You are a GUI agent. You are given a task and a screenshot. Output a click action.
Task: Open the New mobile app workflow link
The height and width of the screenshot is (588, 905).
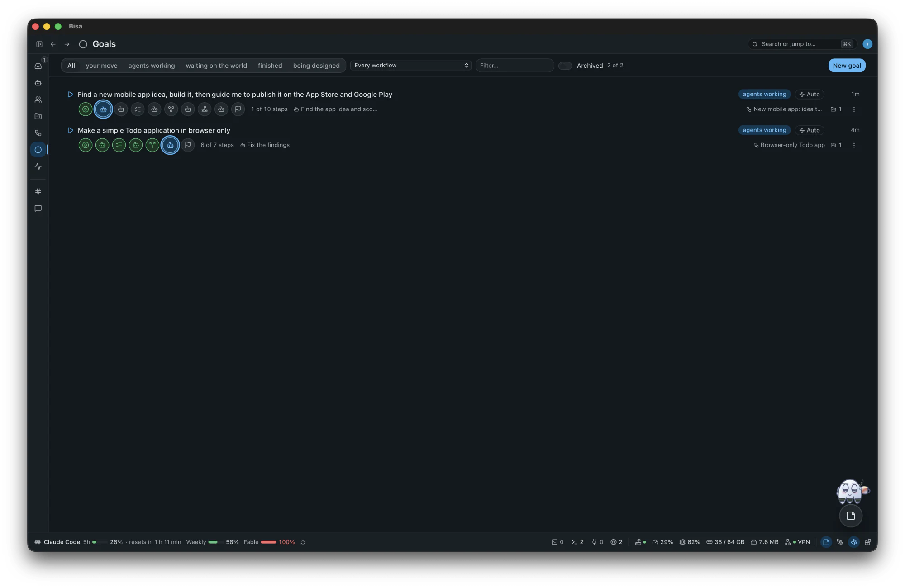click(x=784, y=109)
